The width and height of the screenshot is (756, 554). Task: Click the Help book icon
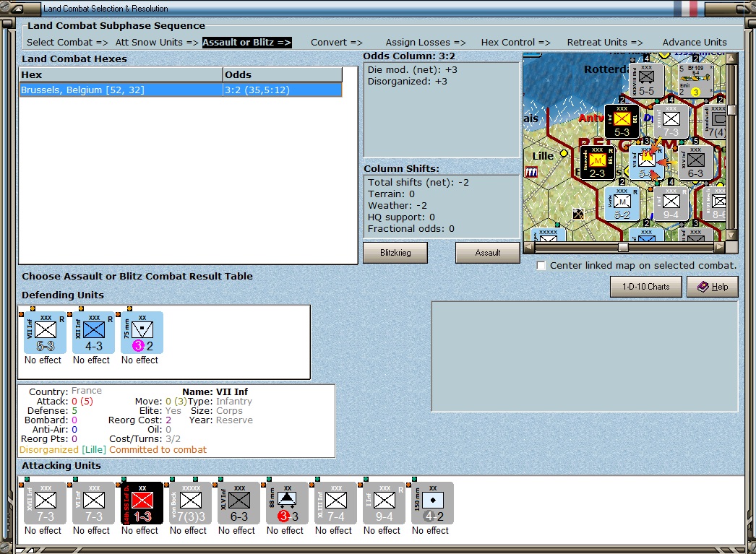(x=703, y=287)
